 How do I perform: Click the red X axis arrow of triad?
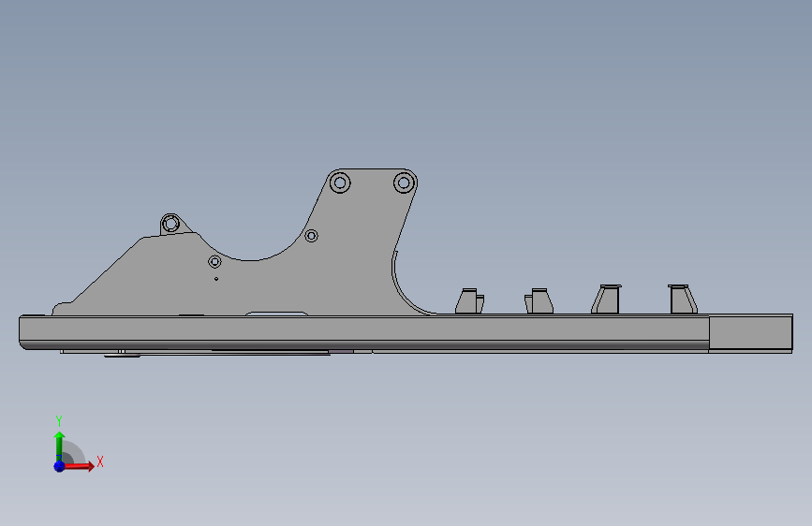point(79,466)
